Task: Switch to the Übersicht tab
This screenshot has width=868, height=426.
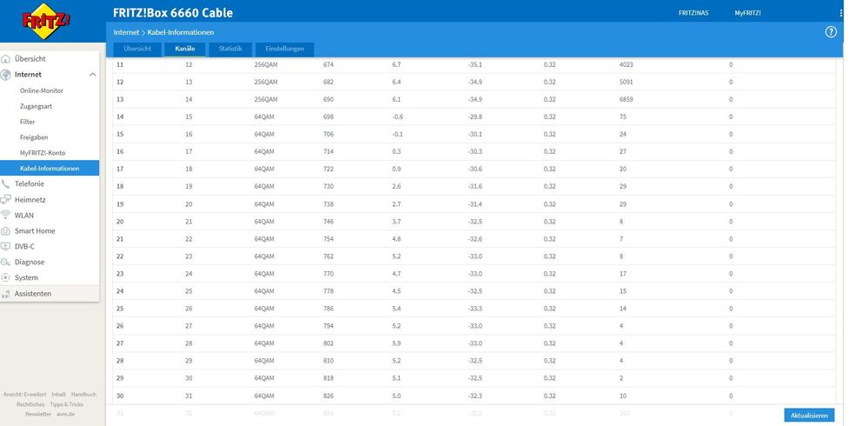Action: tap(137, 49)
